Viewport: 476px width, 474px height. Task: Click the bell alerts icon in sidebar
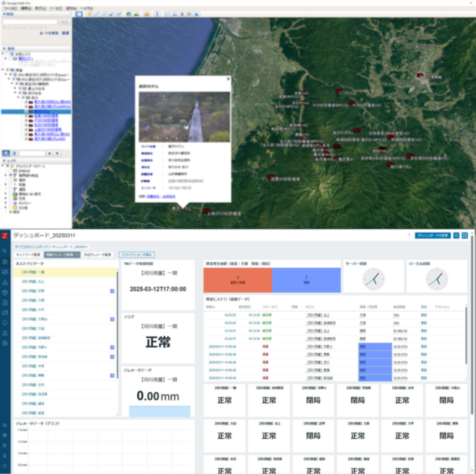(x=5, y=323)
